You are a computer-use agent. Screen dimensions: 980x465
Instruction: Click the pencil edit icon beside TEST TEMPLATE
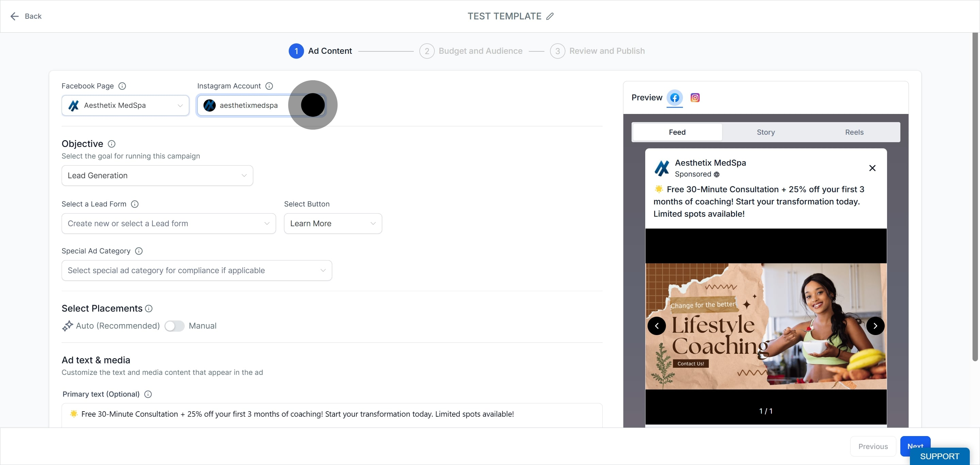click(x=550, y=16)
